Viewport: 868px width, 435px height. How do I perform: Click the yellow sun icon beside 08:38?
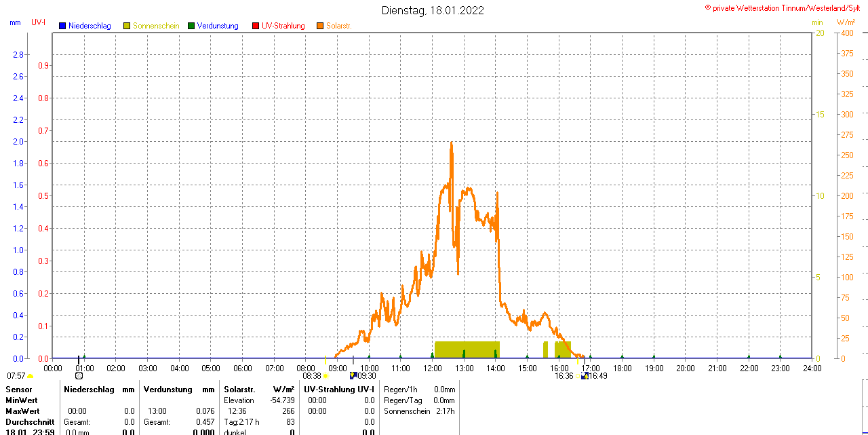click(x=326, y=376)
